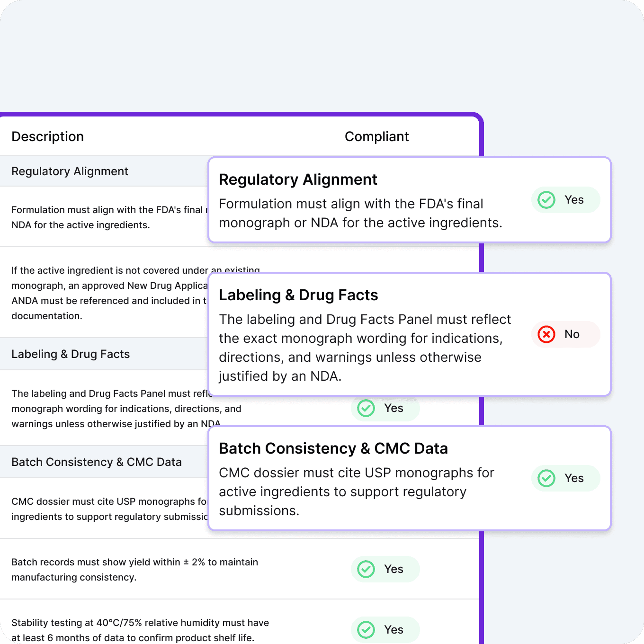
Task: Collapse the Labeling & Drug Facts section header
Action: point(71,354)
